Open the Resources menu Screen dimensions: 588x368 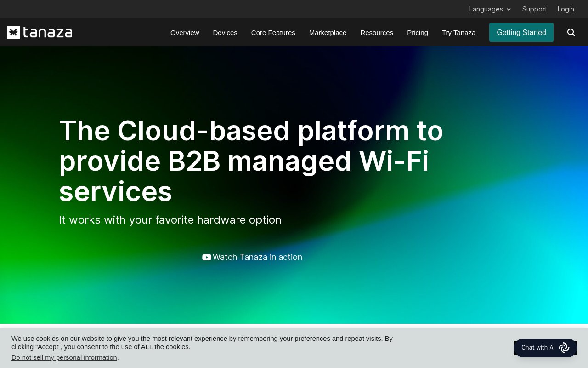tap(377, 32)
